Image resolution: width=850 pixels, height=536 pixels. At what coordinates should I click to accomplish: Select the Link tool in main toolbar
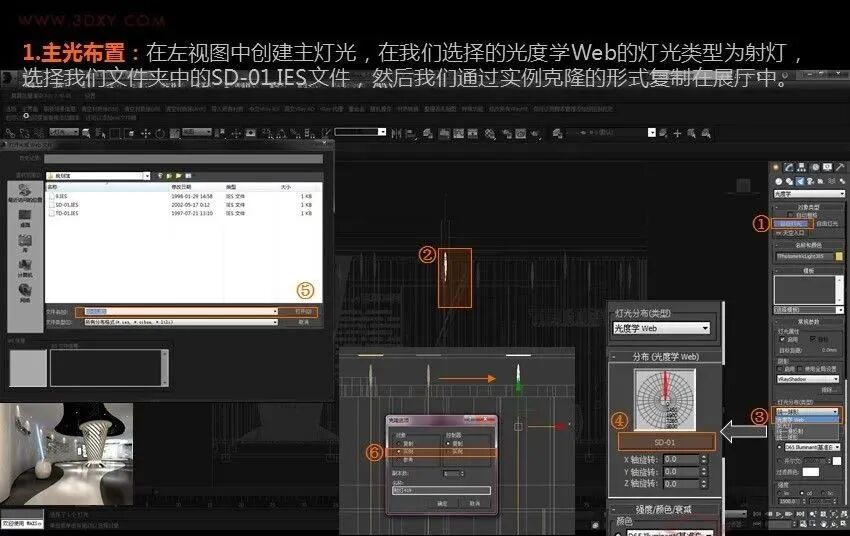(x=10, y=133)
